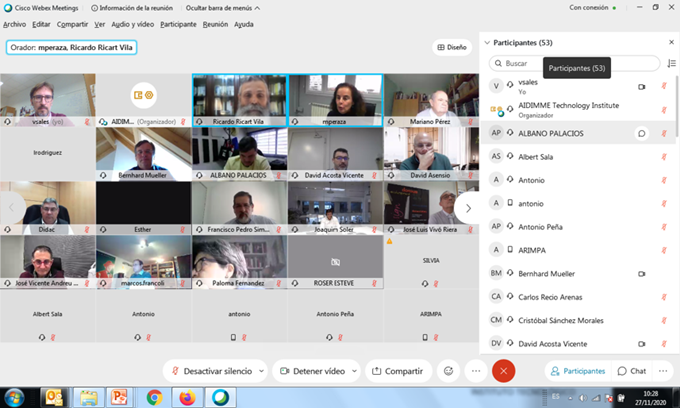Open the more options ellipsis in meeting controls
Viewport: 680px width, 408px height.
tap(475, 371)
